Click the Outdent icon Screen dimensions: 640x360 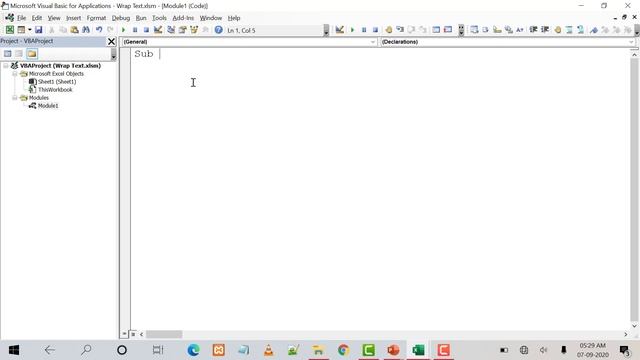[545, 30]
